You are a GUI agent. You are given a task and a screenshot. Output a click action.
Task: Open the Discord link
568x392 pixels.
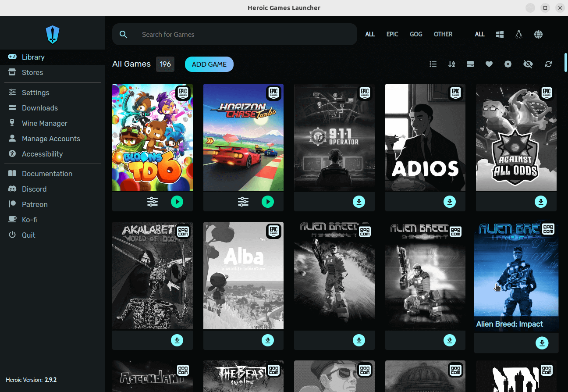click(53, 189)
